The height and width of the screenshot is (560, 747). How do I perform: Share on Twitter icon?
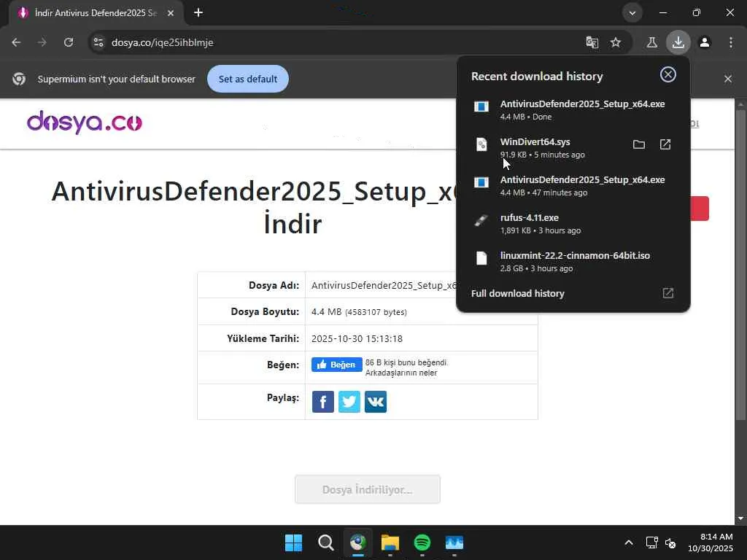349,402
